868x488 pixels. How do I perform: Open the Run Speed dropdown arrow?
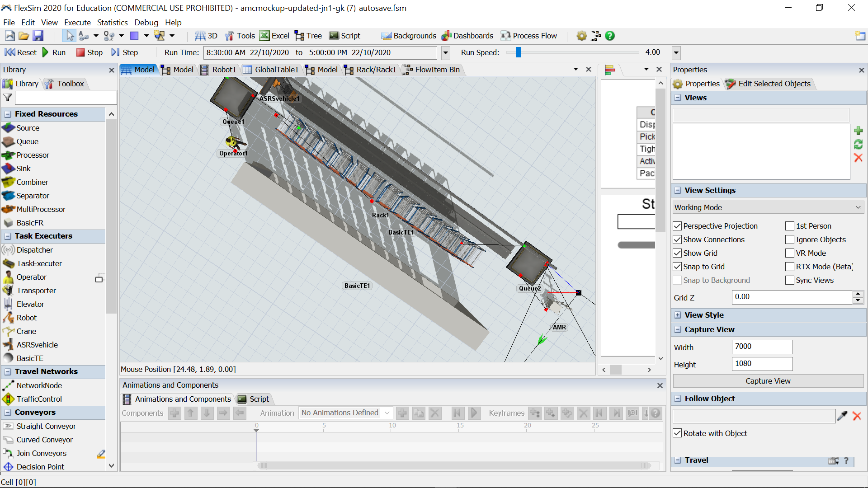point(676,53)
